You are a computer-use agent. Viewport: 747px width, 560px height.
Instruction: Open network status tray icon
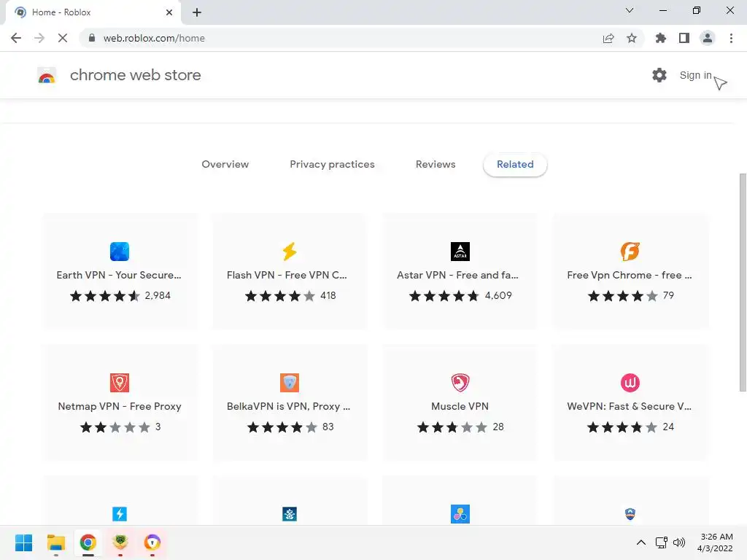coord(661,542)
